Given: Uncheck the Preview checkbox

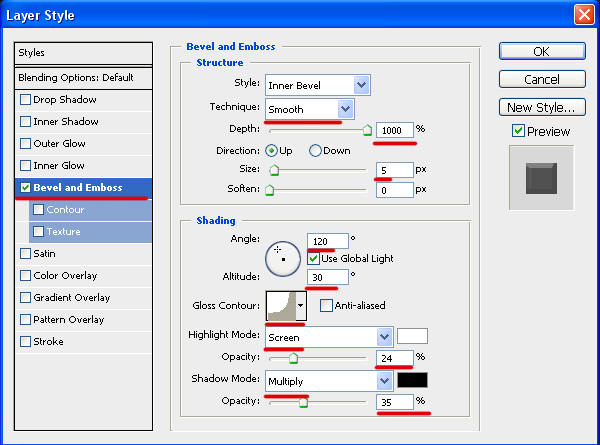Looking at the screenshot, I should click(518, 131).
